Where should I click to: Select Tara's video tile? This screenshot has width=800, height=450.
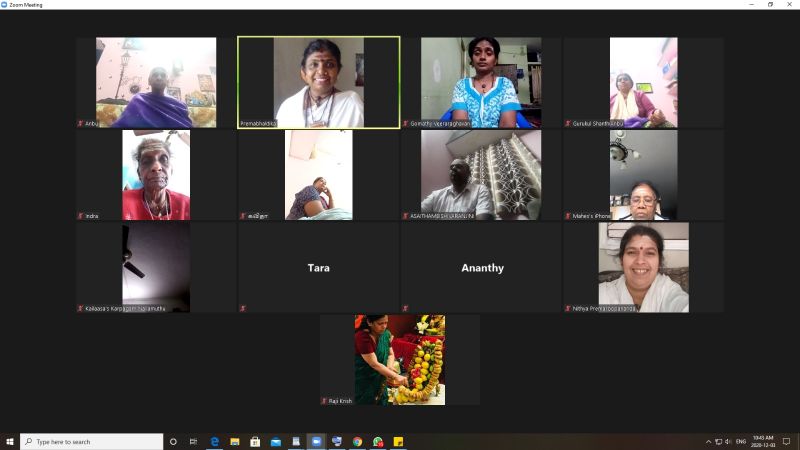(x=318, y=267)
